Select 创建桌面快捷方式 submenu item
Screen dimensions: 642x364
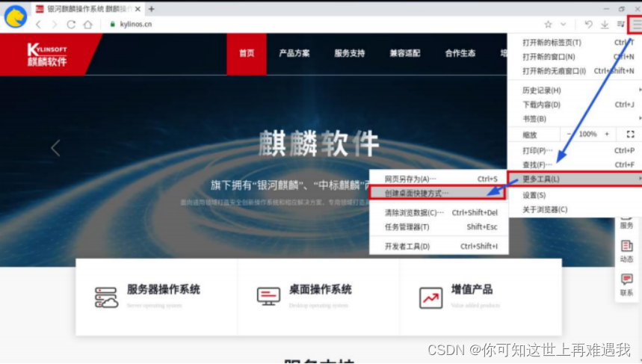point(437,193)
